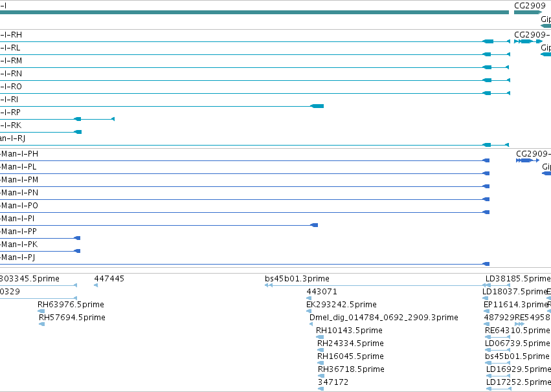The height and width of the screenshot is (392, 551).
Task: Select the Man-I-PI protein label
Action: coord(17,219)
